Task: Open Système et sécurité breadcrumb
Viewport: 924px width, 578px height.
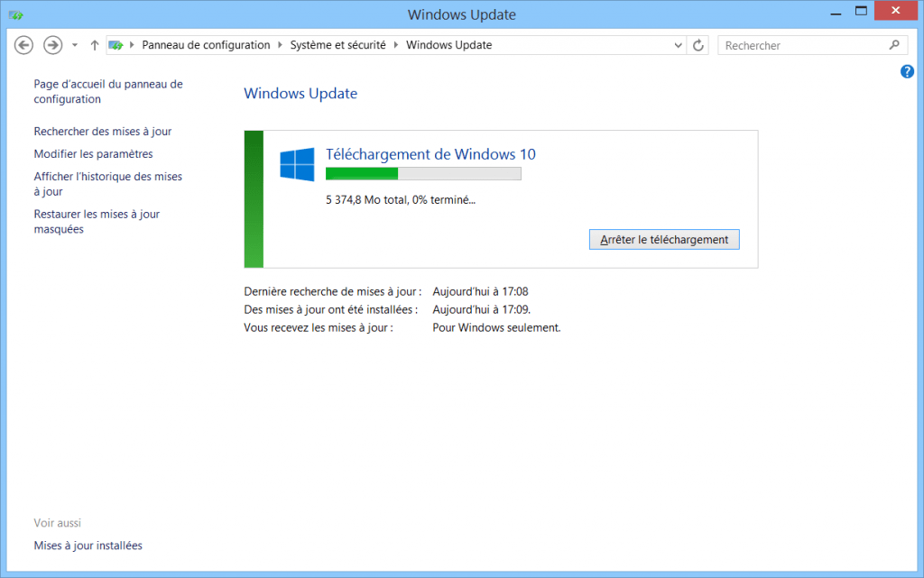Action: click(337, 45)
